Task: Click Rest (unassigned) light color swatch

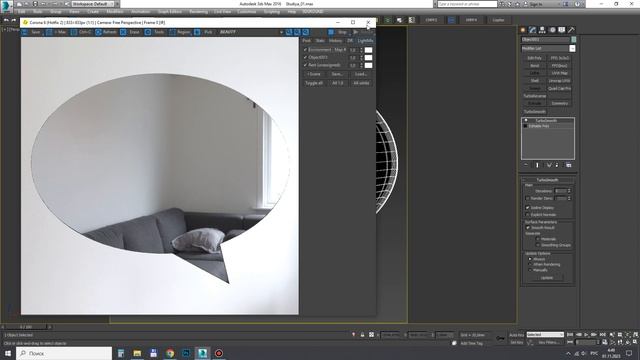Action: [x=368, y=65]
